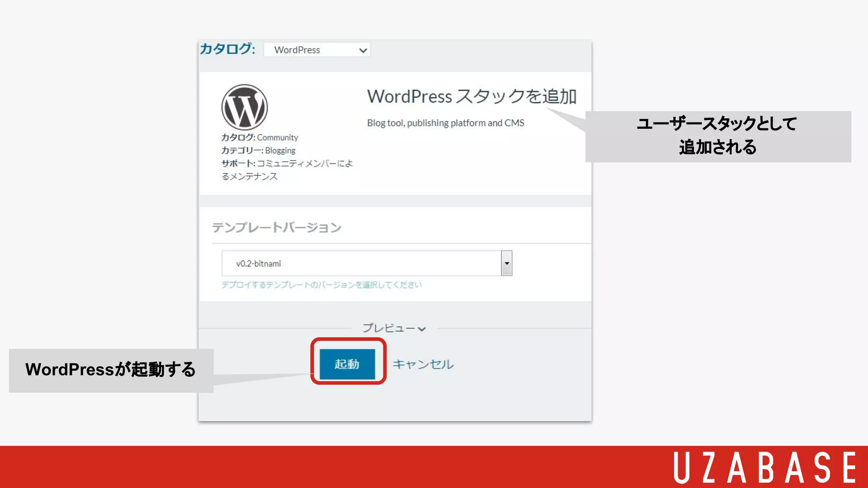Expand the プレビュー section
The width and height of the screenshot is (868, 488).
click(394, 328)
